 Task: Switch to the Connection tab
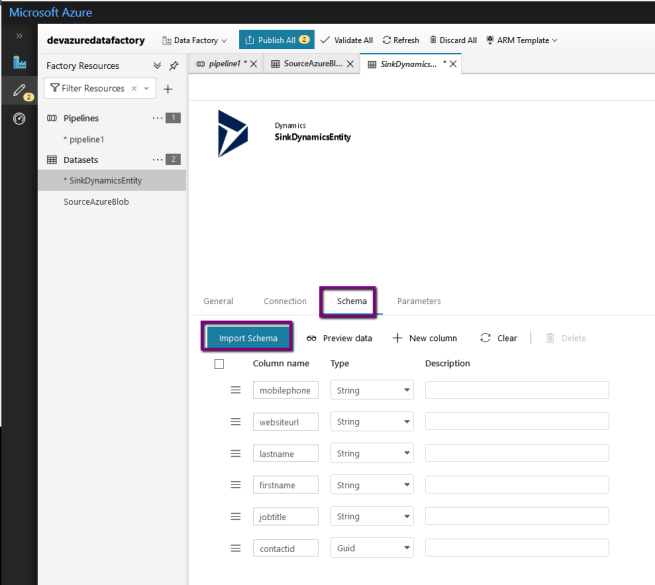[x=285, y=301]
